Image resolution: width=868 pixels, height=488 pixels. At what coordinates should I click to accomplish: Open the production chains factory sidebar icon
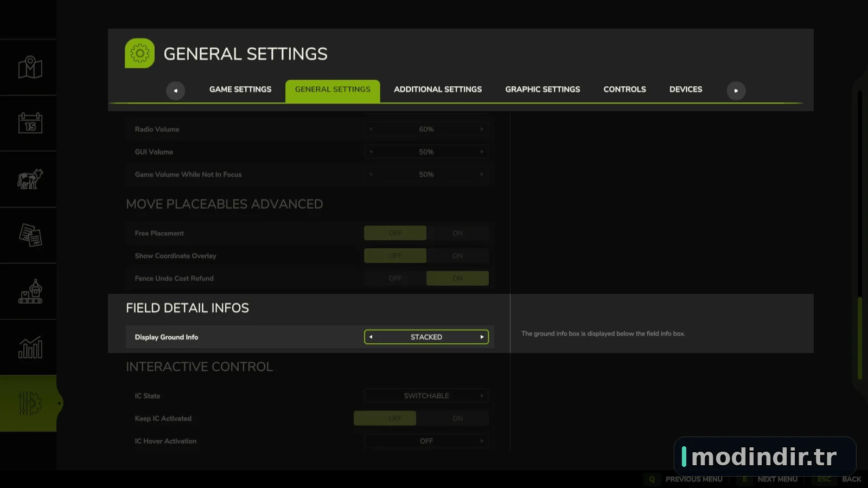click(x=30, y=291)
